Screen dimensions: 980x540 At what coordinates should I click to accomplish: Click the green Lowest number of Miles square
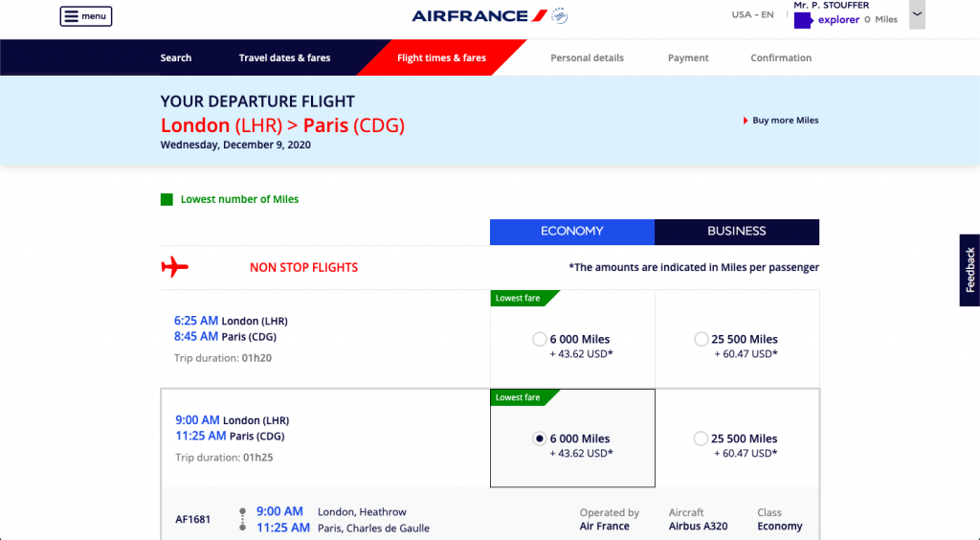pos(167,199)
